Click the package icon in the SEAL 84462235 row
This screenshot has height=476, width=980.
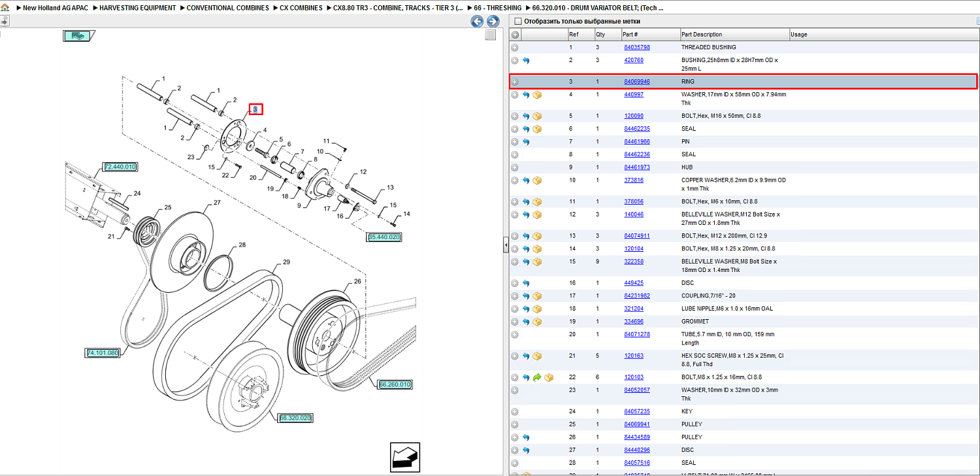(x=537, y=129)
